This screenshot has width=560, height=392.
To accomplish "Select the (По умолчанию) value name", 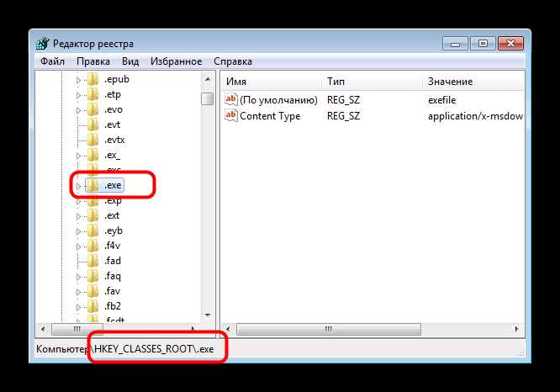I will pos(278,100).
